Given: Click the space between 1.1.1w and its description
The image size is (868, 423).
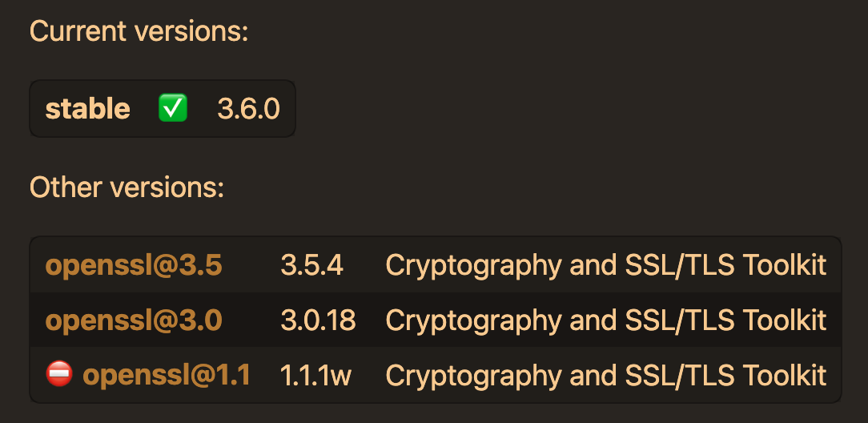Looking at the screenshot, I should click(368, 375).
